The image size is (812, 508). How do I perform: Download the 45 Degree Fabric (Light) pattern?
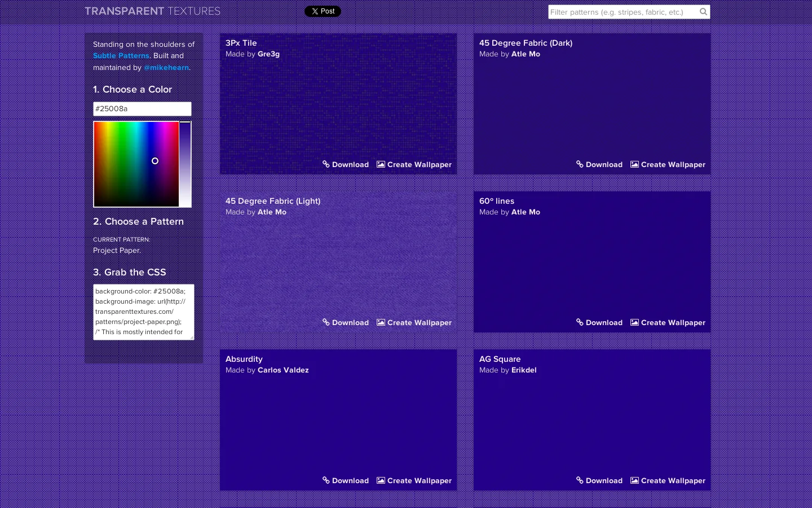click(346, 323)
